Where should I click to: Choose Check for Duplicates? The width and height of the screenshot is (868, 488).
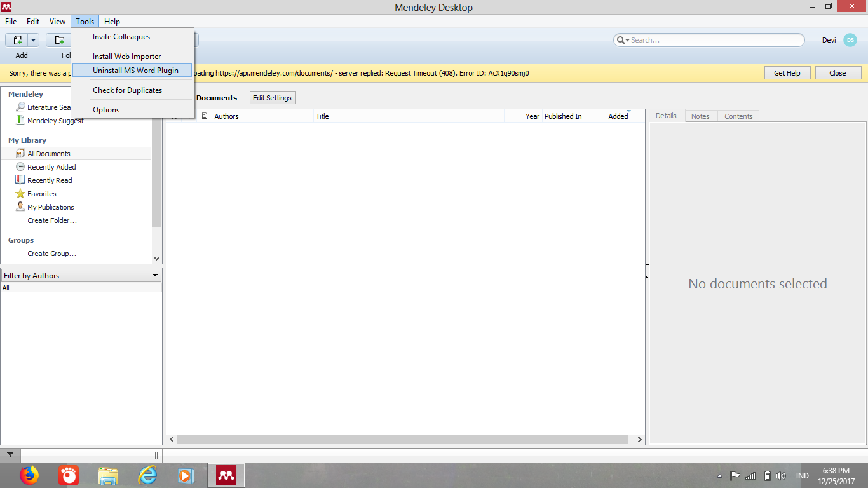point(132,90)
